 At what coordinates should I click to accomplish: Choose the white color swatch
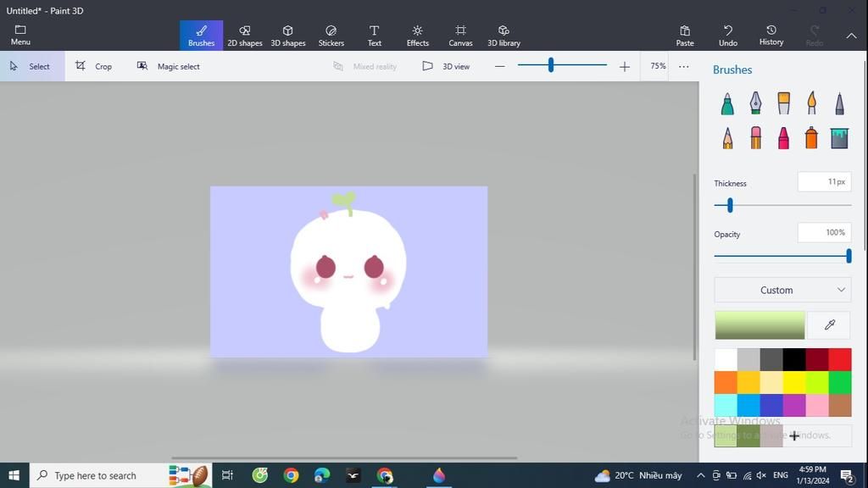[x=726, y=359]
